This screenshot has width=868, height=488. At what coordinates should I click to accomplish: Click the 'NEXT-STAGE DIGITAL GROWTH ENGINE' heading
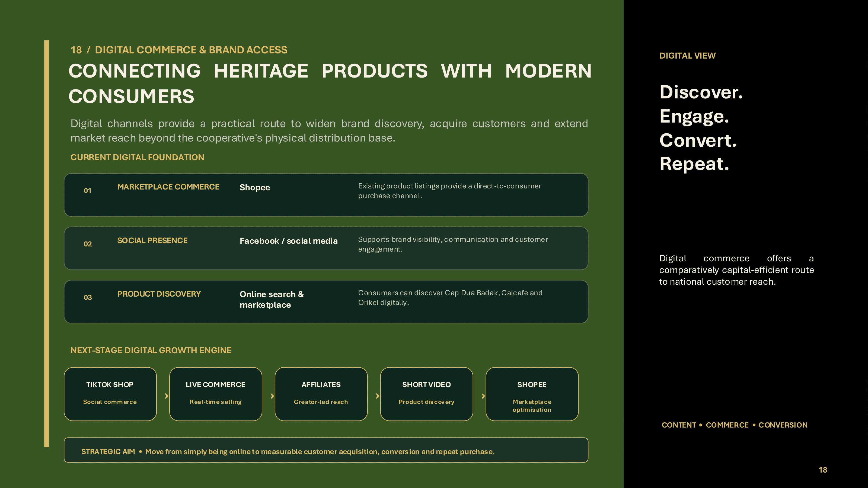coord(151,350)
